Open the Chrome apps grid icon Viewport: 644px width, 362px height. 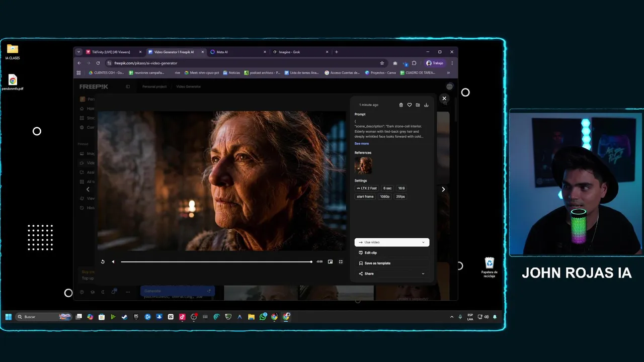[x=78, y=72]
